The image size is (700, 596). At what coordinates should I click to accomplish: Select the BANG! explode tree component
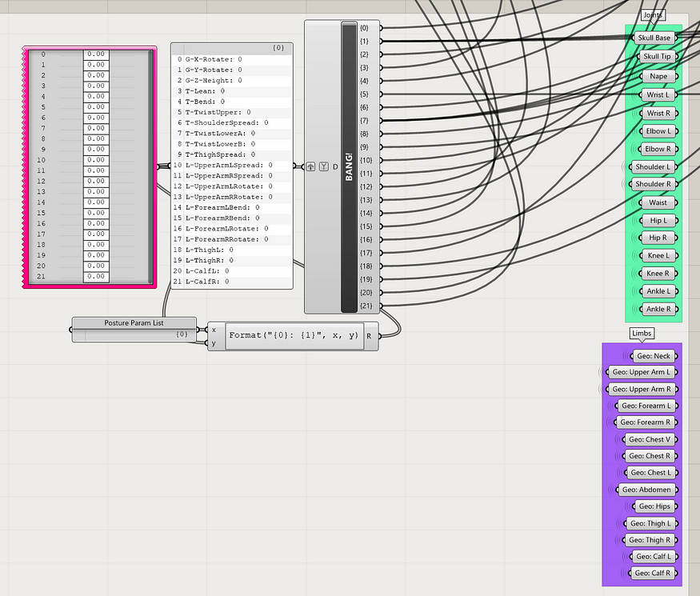349,167
